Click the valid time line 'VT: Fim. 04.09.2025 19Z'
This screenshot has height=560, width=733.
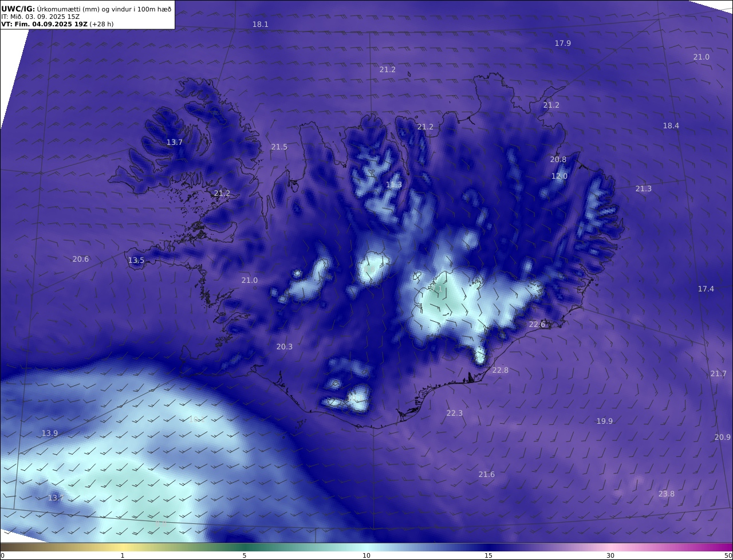click(x=44, y=24)
